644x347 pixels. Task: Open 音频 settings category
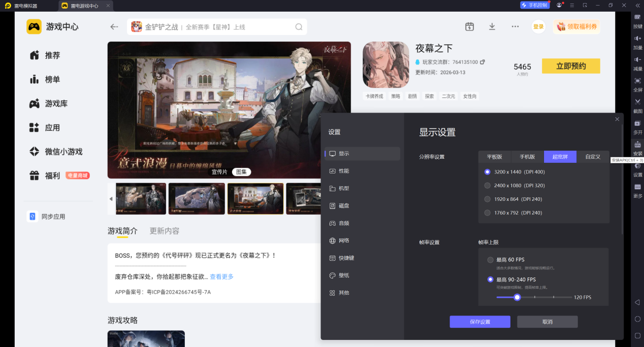pos(363,223)
